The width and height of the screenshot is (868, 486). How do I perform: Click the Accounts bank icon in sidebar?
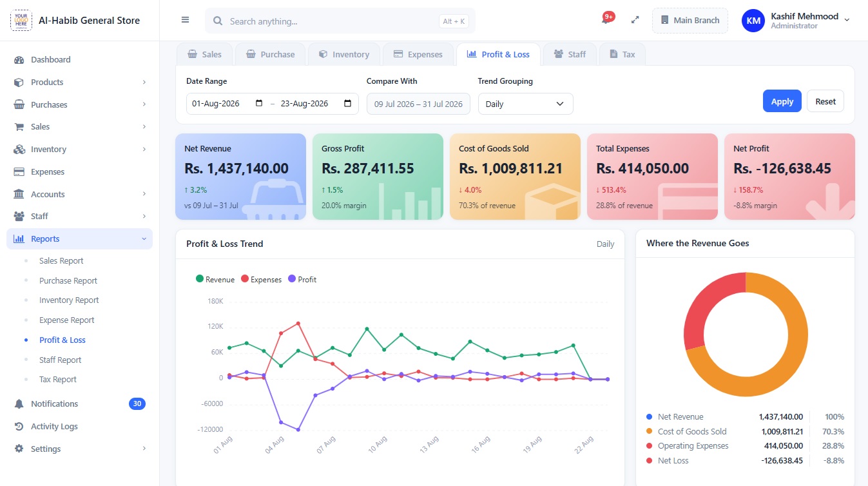coord(19,194)
